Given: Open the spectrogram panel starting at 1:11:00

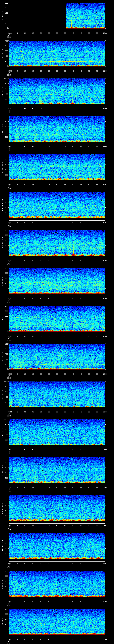Looking at the screenshot, I should 57,91.
